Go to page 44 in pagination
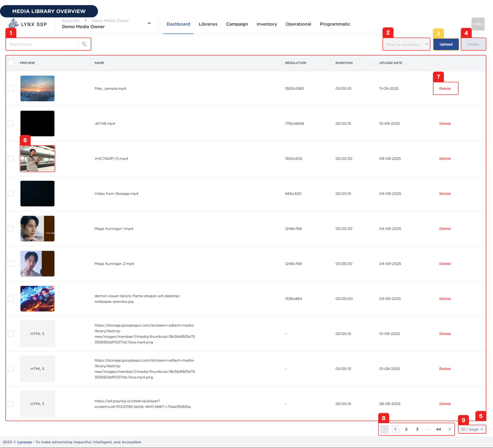Image resolution: width=493 pixels, height=448 pixels. pos(439,429)
